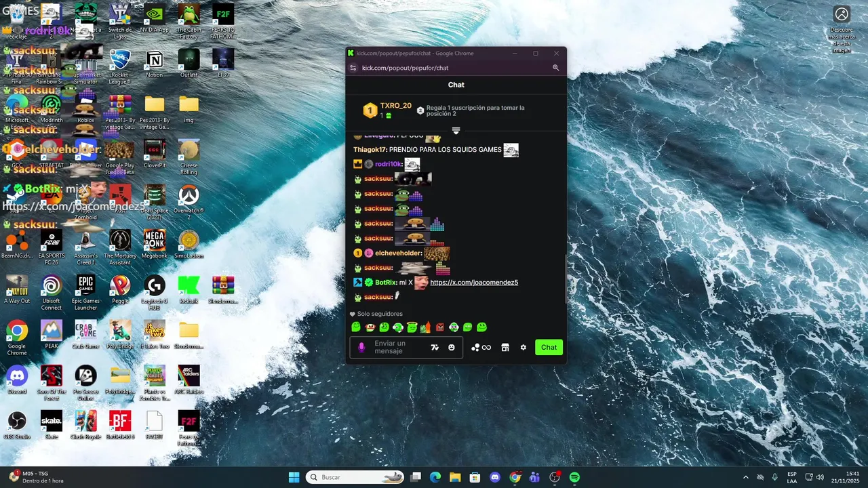Screen dimensions: 868x488
Task: Select the ARC Raiders desktop icon
Action: click(189, 380)
